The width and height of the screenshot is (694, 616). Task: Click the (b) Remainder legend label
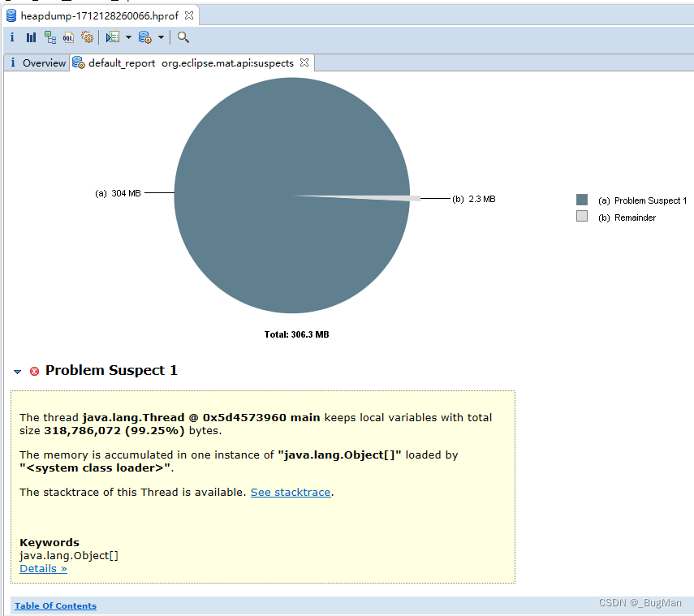click(x=627, y=218)
